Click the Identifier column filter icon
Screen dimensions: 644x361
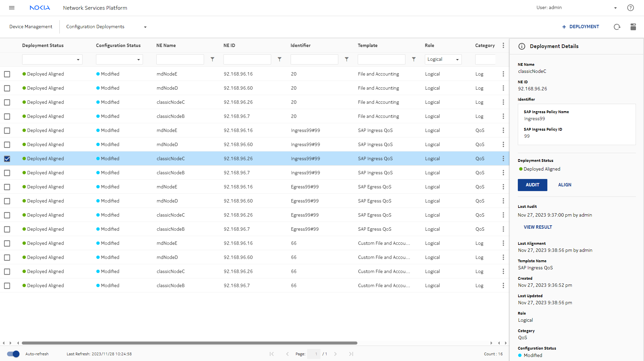(x=347, y=59)
